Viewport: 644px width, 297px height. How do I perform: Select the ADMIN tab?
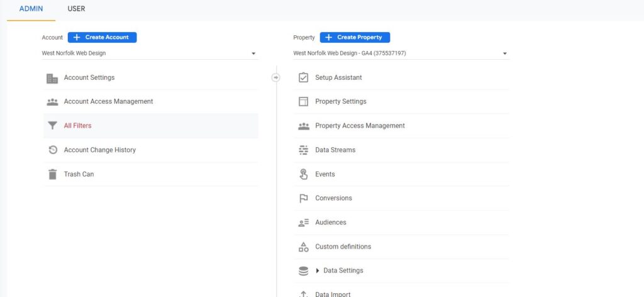pos(31,9)
